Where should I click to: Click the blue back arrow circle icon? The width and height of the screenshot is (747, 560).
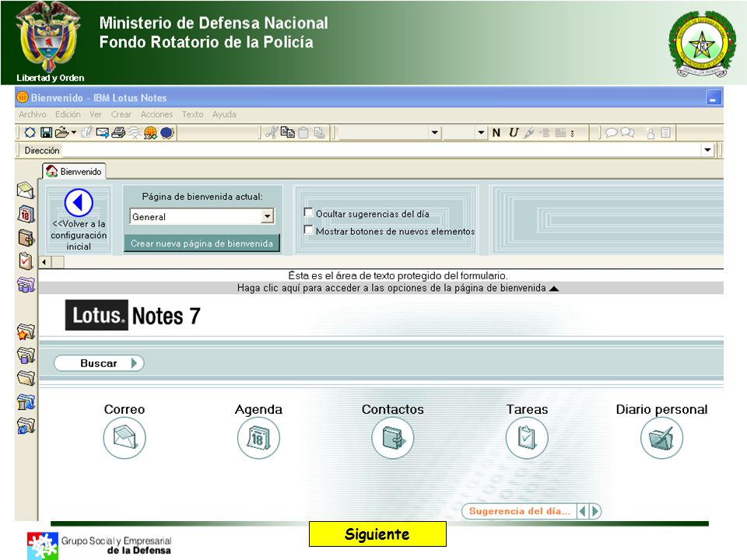(x=79, y=203)
